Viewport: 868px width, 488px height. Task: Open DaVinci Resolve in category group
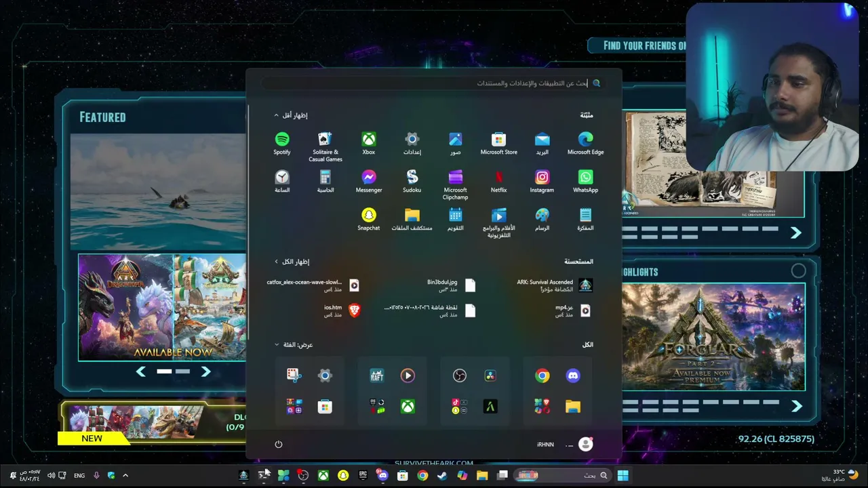[x=490, y=375]
